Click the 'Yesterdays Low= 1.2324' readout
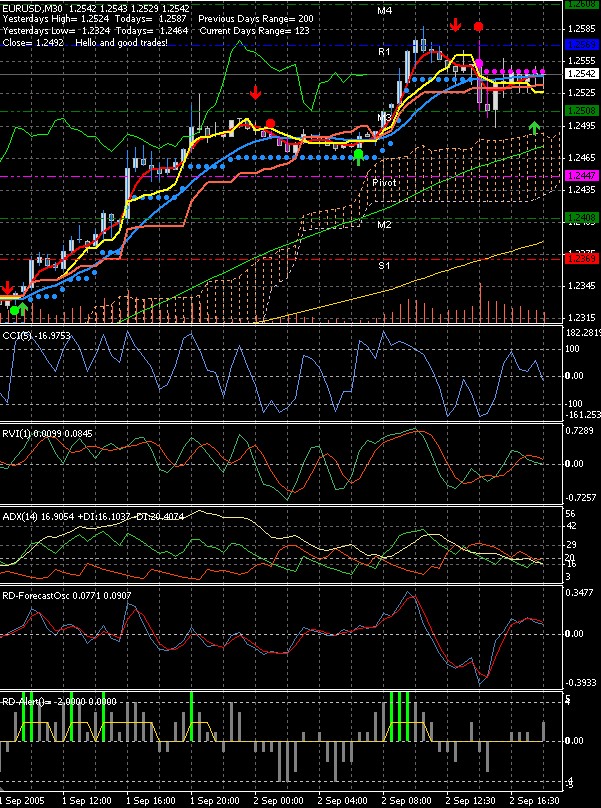 pyautogui.click(x=56, y=31)
